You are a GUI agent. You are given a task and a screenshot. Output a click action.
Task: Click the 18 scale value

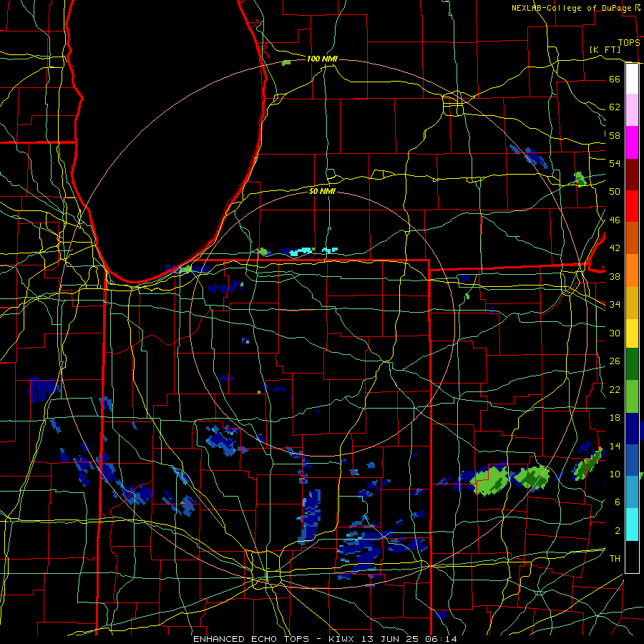[x=615, y=418]
